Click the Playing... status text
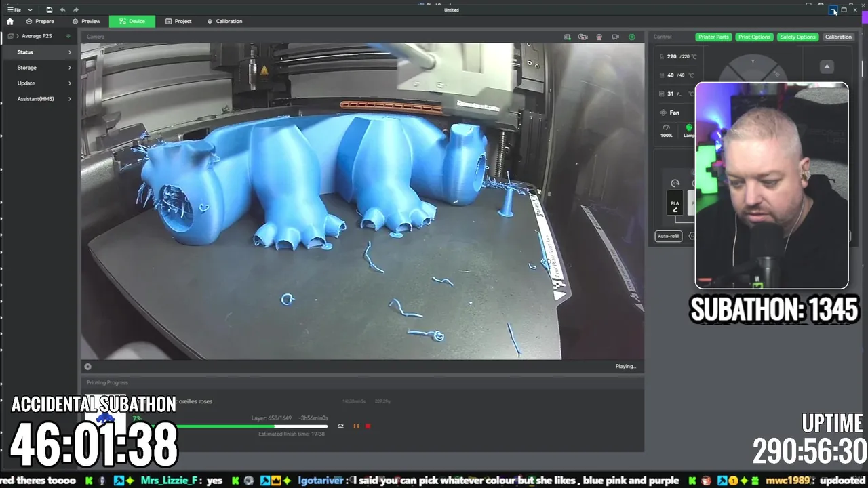 (626, 366)
